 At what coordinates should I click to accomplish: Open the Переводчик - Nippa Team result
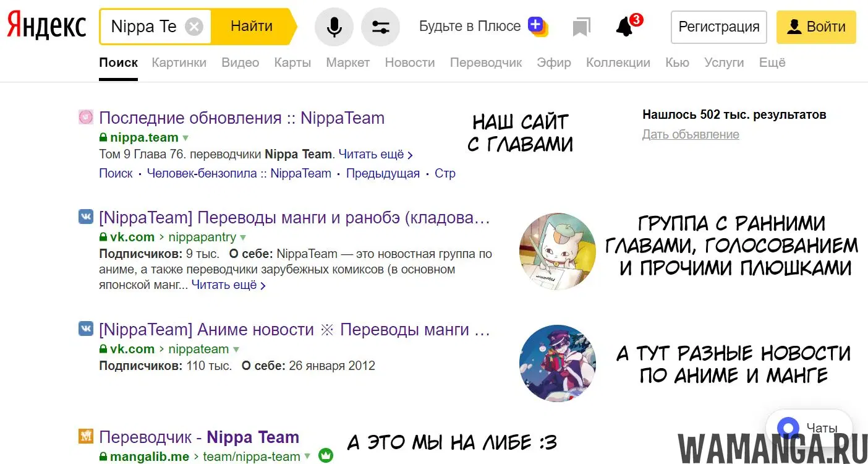point(199,437)
